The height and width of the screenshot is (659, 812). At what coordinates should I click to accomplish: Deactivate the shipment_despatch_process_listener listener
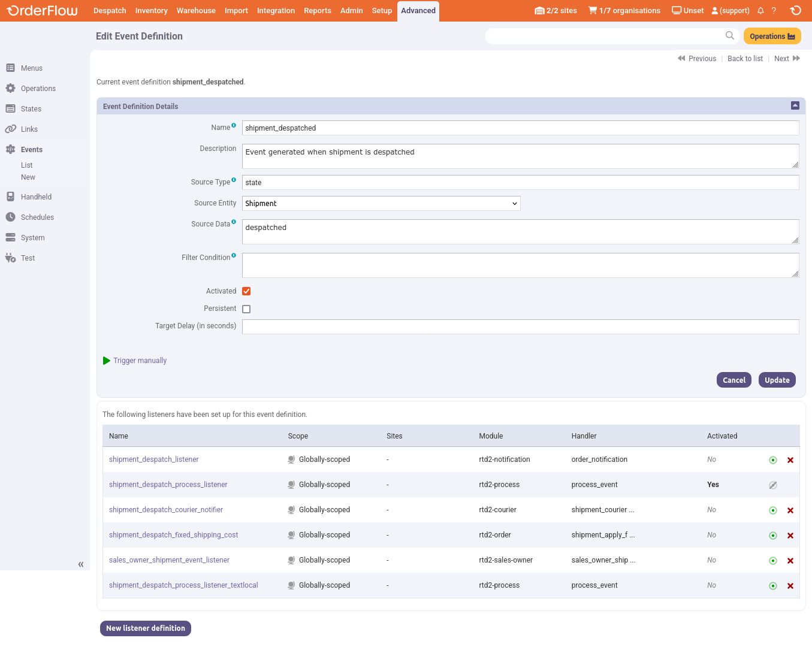click(x=773, y=485)
